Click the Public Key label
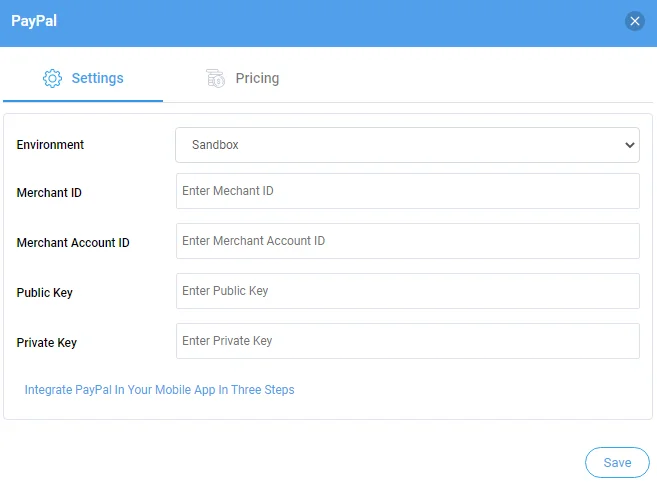The height and width of the screenshot is (484, 657). [x=44, y=292]
